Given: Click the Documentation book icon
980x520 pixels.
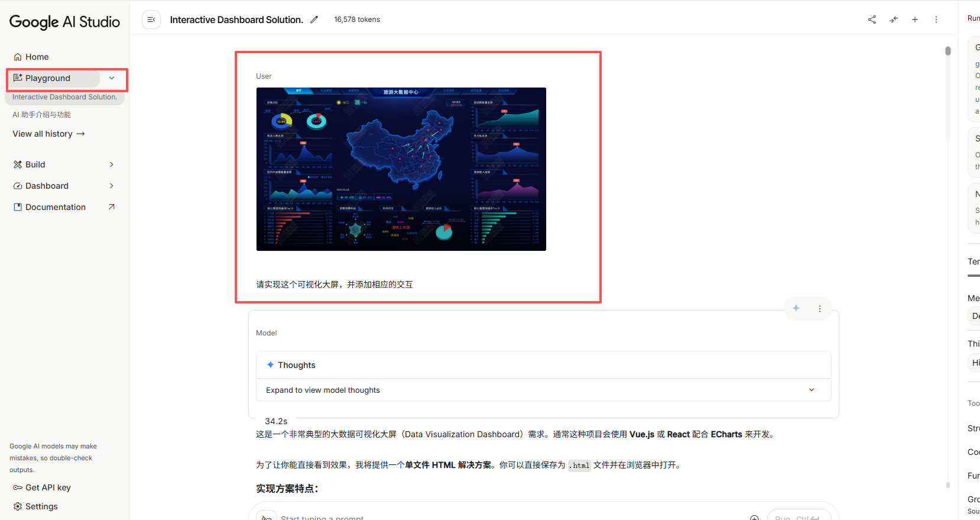Looking at the screenshot, I should click(18, 207).
